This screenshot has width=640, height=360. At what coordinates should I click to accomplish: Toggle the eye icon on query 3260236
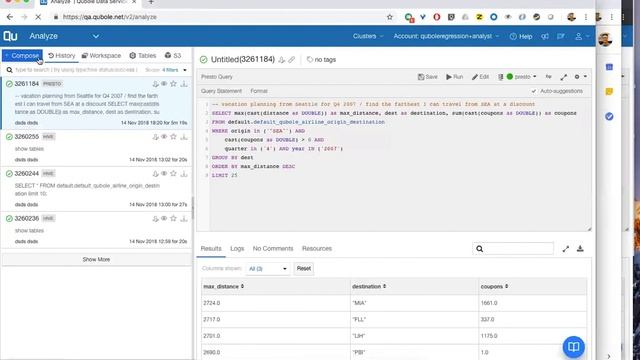164,218
